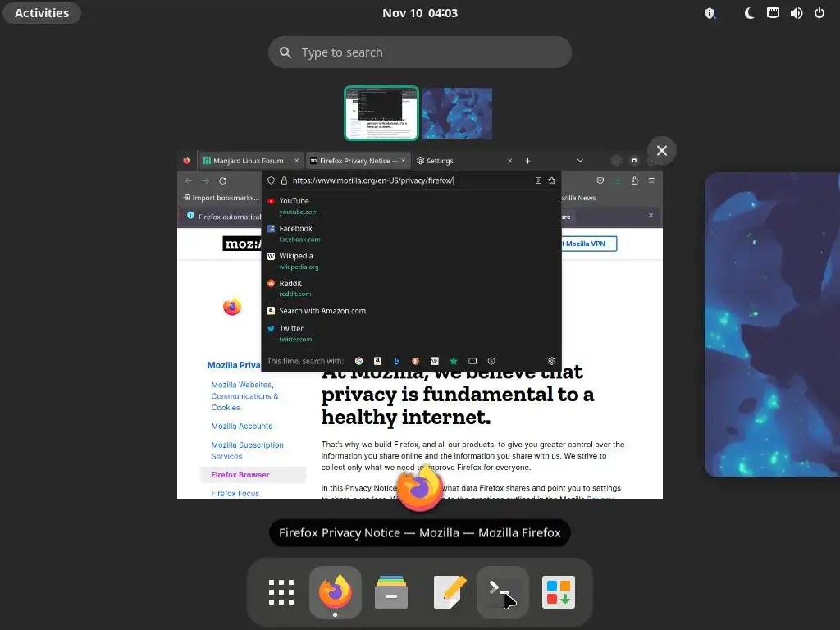
Task: Dismiss the Firefox notification bar
Action: coord(651,216)
